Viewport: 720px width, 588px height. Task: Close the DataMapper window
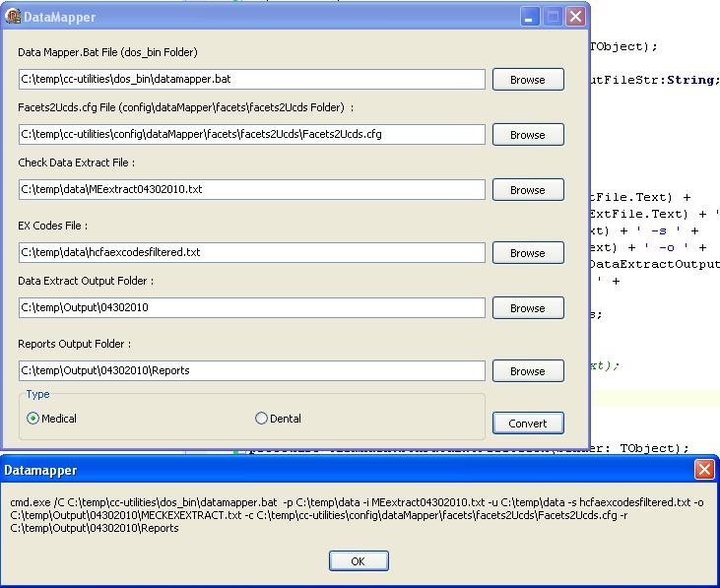[x=575, y=17]
